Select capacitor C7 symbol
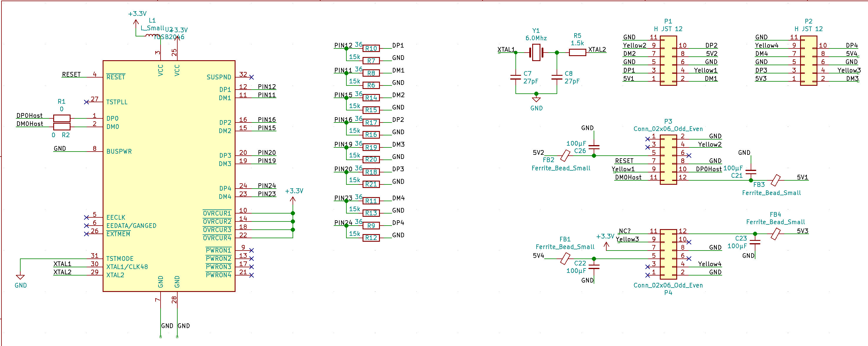Viewport: 868px width, 346px height. tap(515, 78)
